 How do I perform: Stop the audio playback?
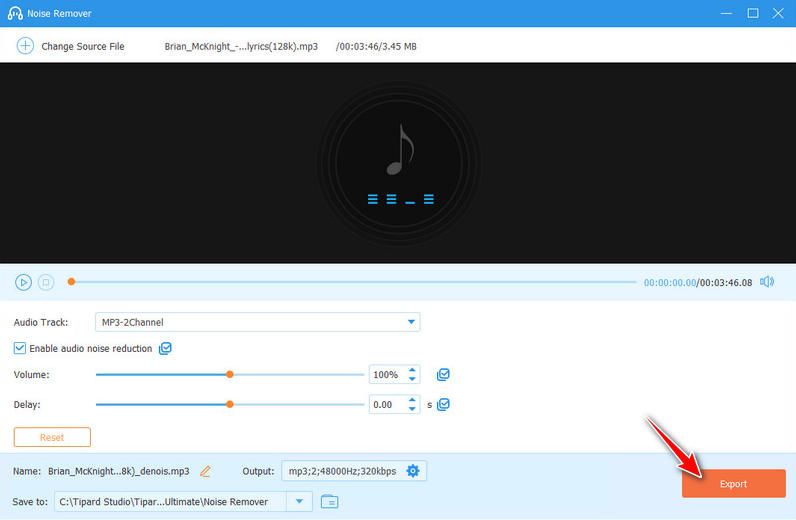[46, 282]
